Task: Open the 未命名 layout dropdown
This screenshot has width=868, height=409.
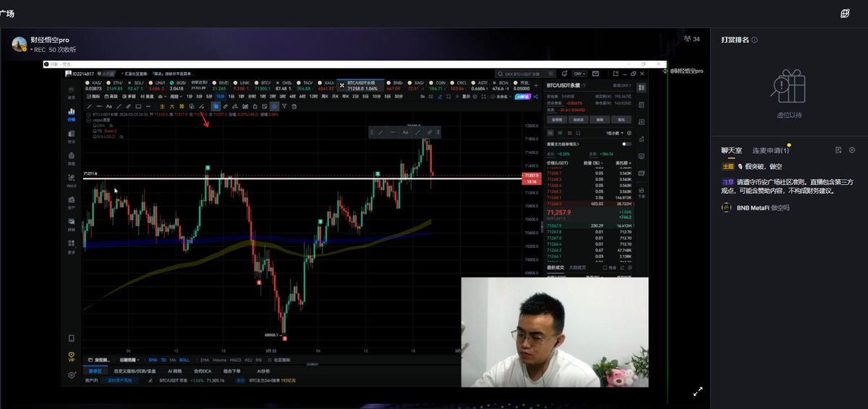Action: pyautogui.click(x=499, y=97)
